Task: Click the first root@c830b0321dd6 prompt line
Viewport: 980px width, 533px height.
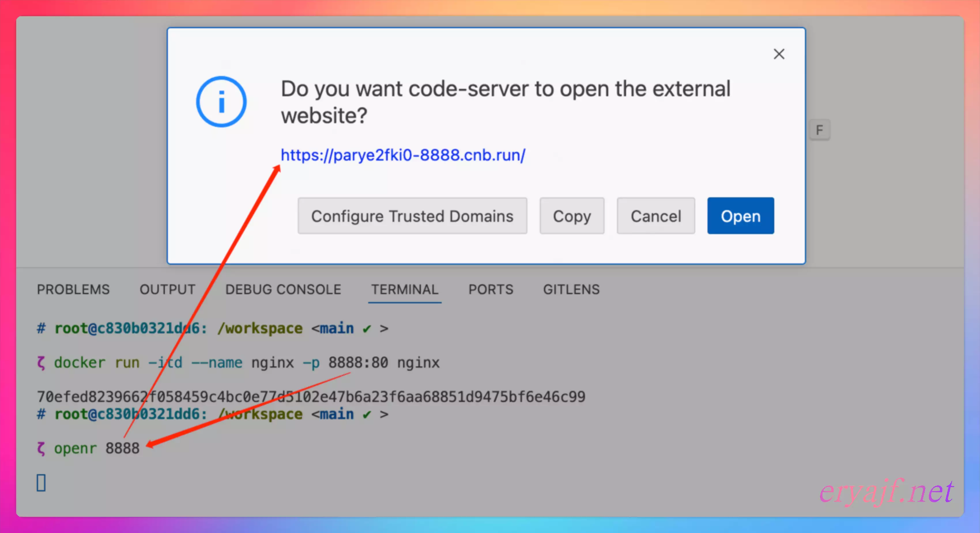Action: (x=212, y=328)
